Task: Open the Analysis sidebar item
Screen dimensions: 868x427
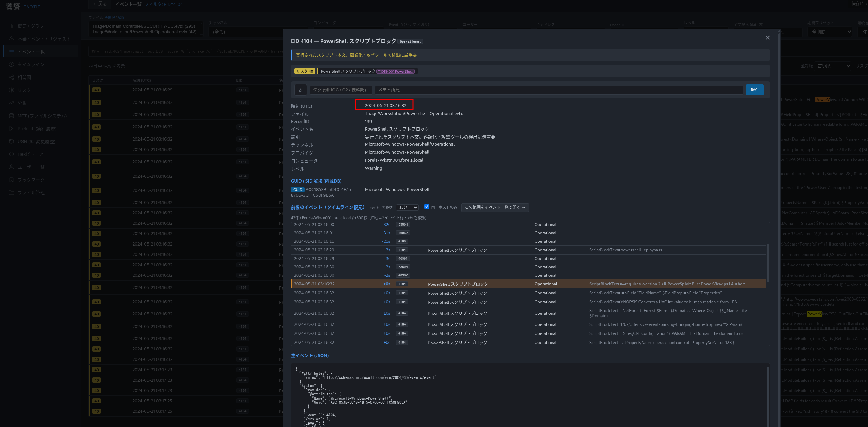Action: pyautogui.click(x=41, y=103)
